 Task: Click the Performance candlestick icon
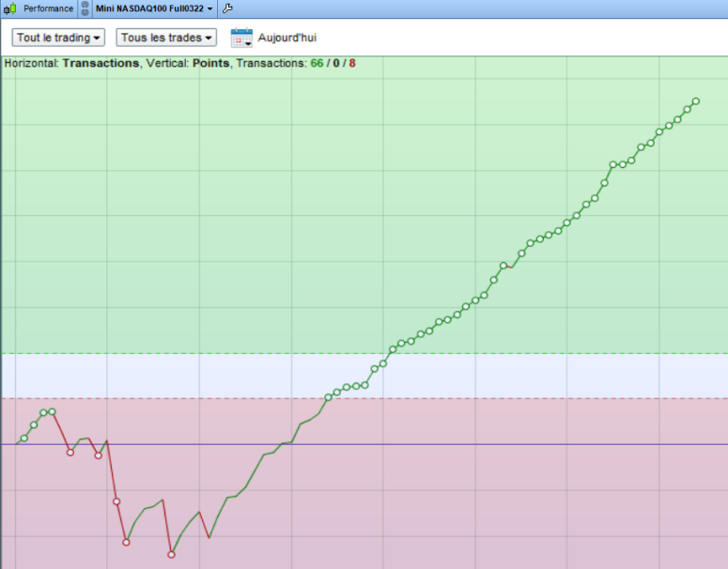10,8
